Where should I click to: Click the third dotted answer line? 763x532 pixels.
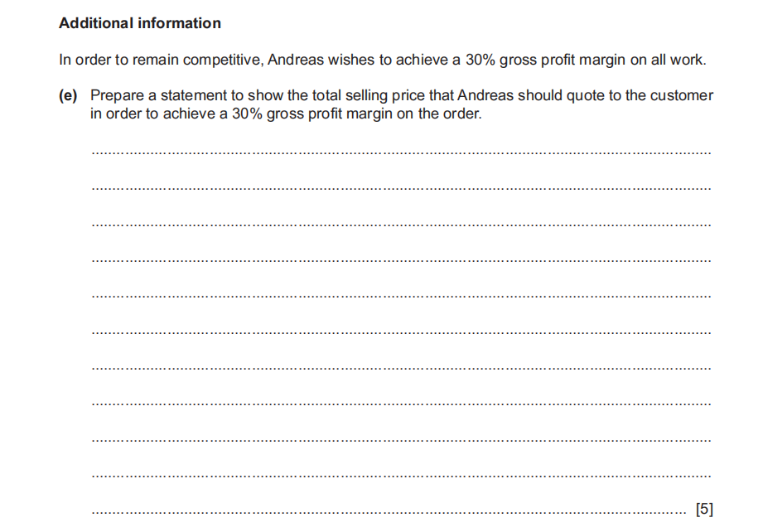401,225
